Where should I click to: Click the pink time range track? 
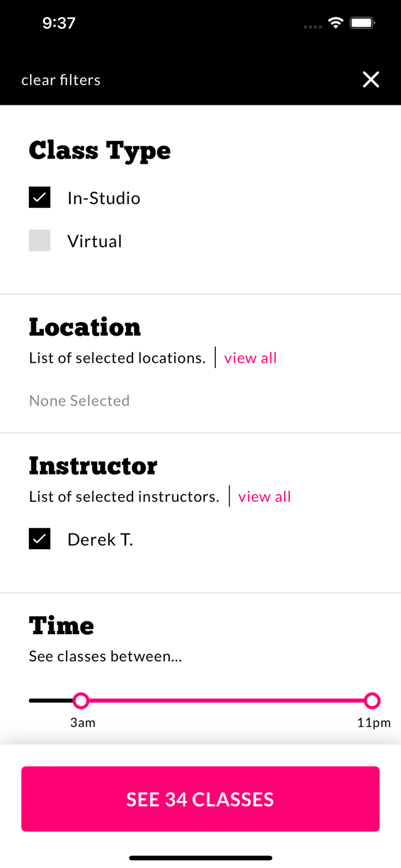tap(226, 701)
